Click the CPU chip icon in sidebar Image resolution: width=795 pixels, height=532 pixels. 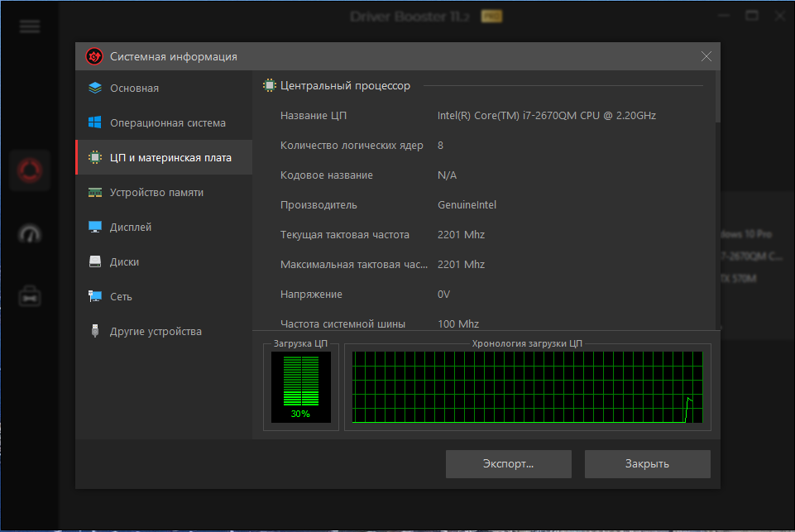click(x=95, y=157)
